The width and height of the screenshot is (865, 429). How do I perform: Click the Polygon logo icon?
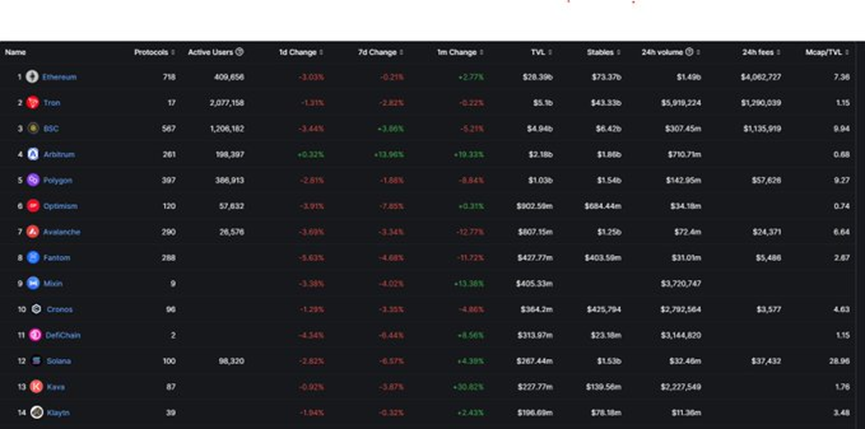click(x=33, y=180)
